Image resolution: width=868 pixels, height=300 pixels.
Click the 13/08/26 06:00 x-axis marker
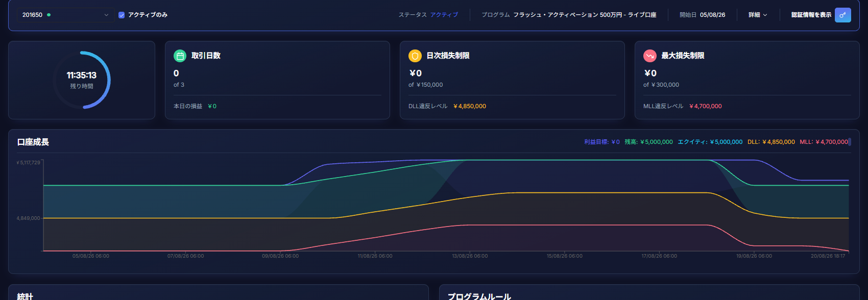tap(470, 256)
